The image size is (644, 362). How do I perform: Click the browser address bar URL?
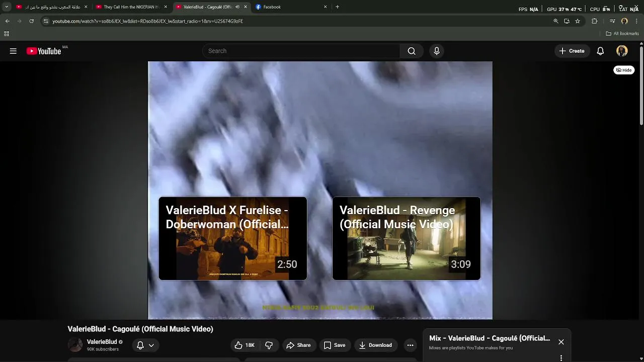pos(147,21)
